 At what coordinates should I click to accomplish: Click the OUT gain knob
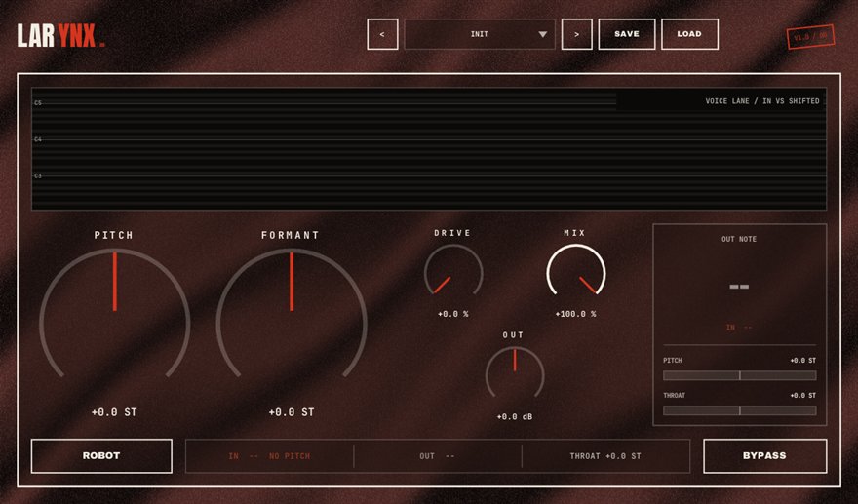[x=515, y=374]
